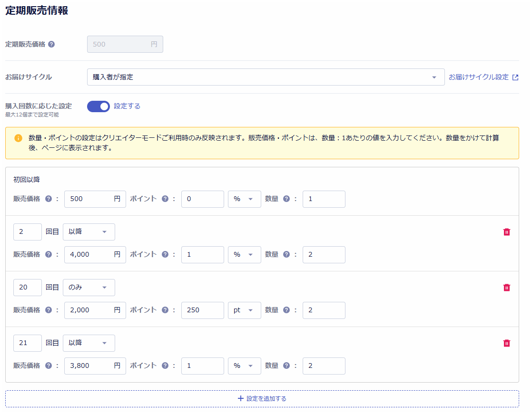Viewport: 532px width, 414px height.
Task: Click 数量 help icon in 初回以降 row
Action: pos(286,199)
